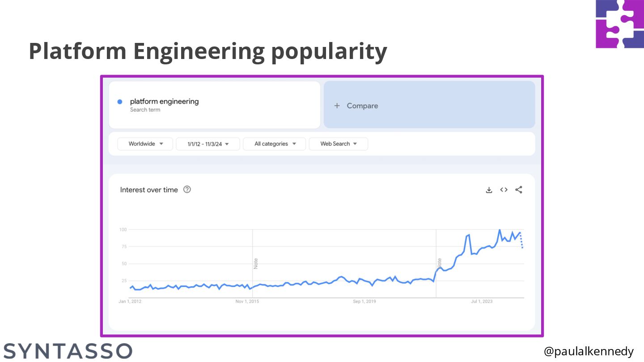Click the Jul 1, 2023 axis label
This screenshot has height=362, width=644.
pyautogui.click(x=482, y=302)
